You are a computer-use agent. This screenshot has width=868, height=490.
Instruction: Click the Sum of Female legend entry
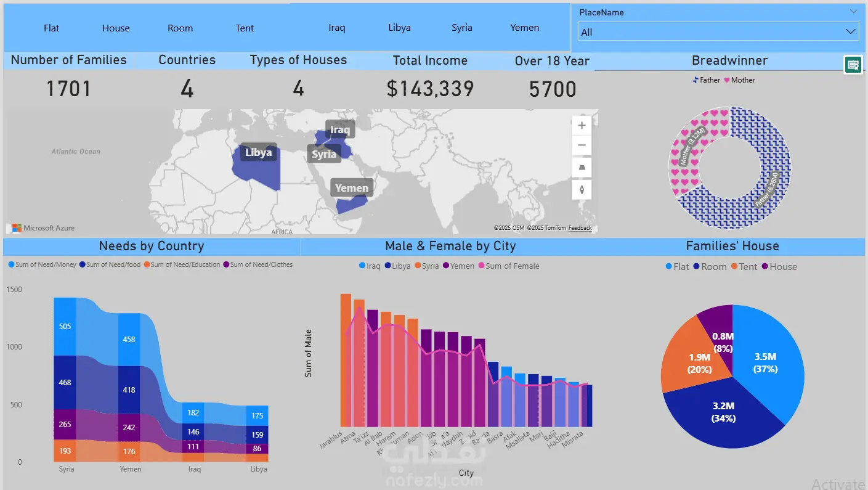click(509, 266)
